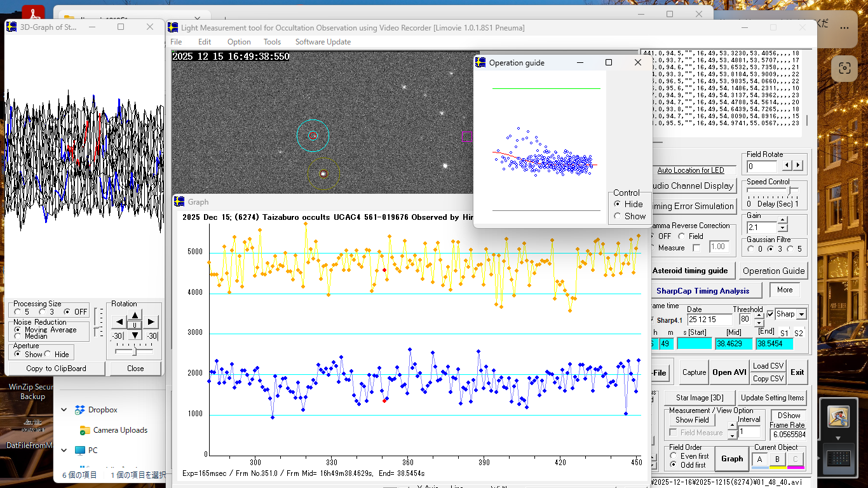
Task: Click the Open AVI button
Action: (729, 372)
